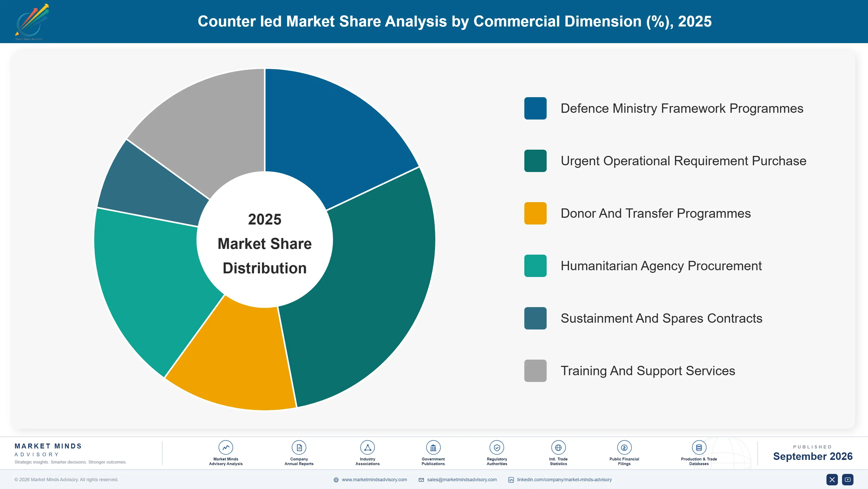868x489 pixels.
Task: Open the X social media icon
Action: 832,480
